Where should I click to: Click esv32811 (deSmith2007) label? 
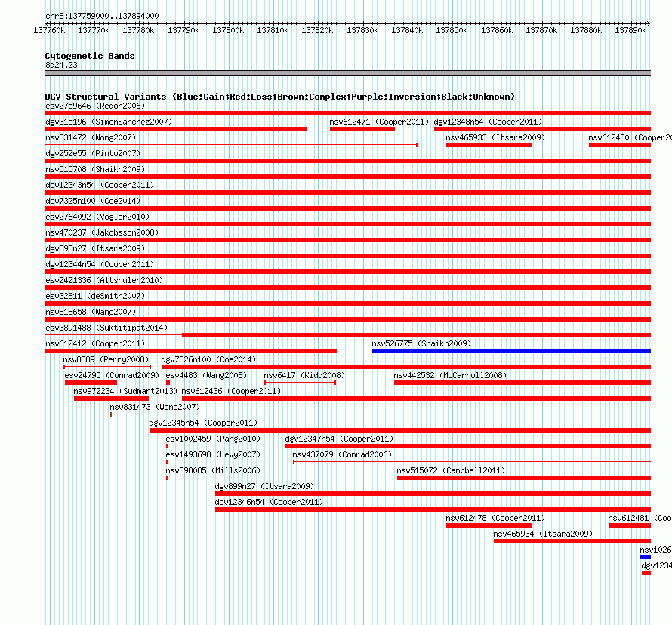point(95,296)
